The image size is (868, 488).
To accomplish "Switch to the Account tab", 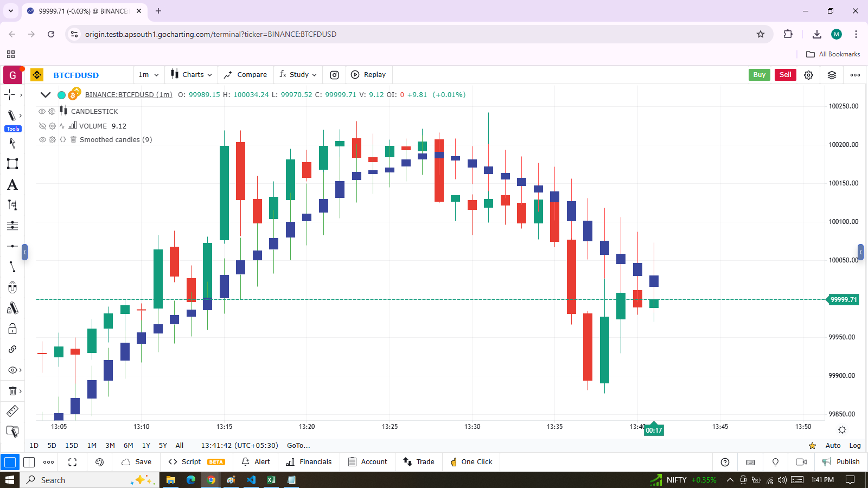I will 368,462.
